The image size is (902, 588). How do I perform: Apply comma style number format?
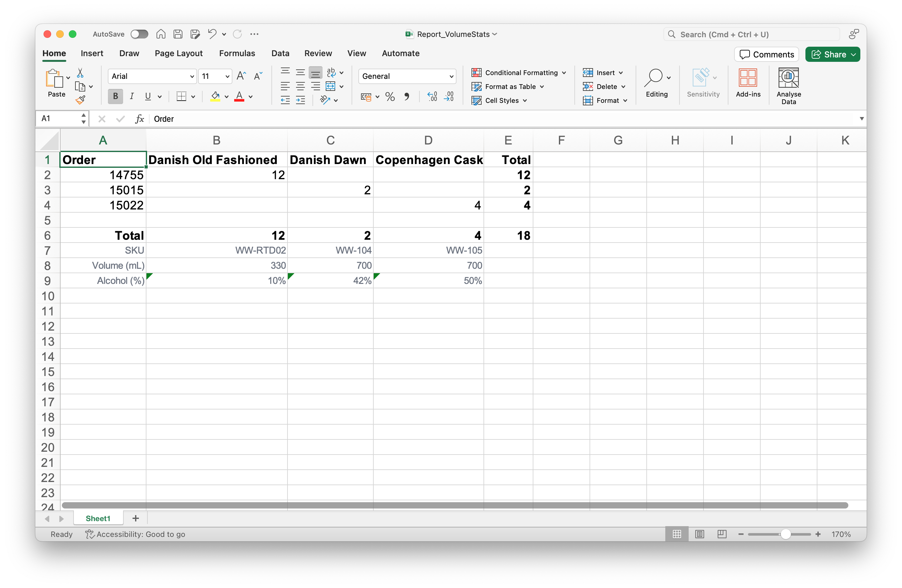407,97
